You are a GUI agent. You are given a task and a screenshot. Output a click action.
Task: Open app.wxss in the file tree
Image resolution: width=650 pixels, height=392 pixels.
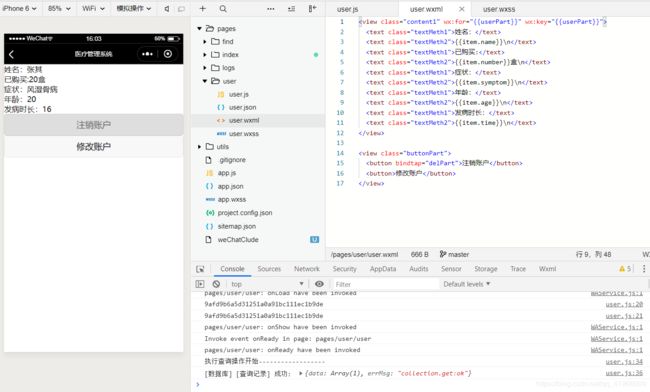tap(231, 199)
